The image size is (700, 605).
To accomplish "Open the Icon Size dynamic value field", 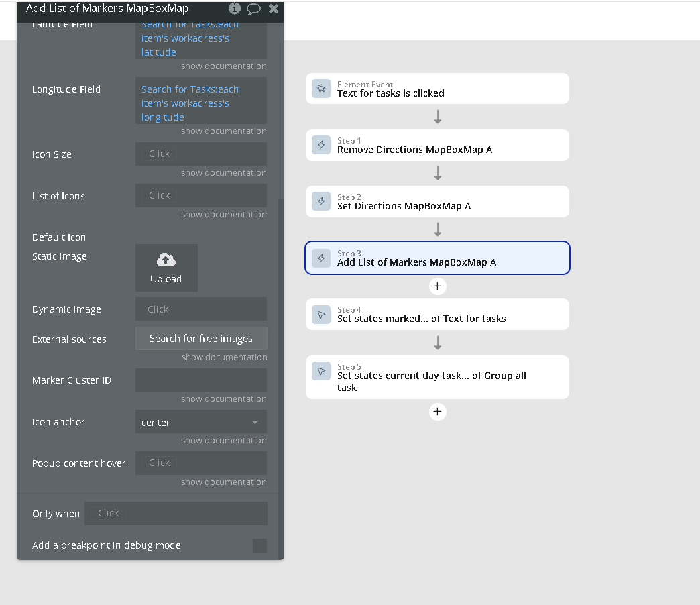I will click(x=200, y=154).
